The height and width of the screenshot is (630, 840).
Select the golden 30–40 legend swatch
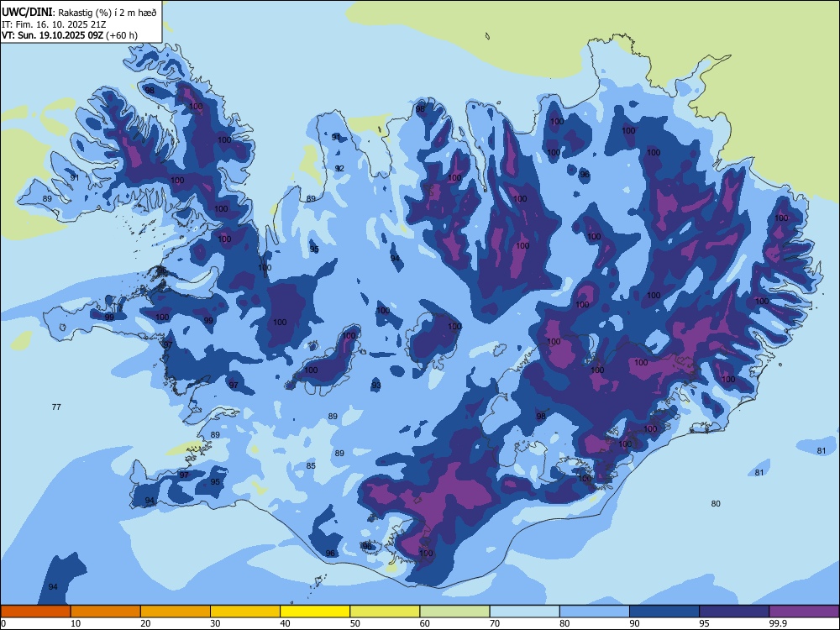pos(245,612)
